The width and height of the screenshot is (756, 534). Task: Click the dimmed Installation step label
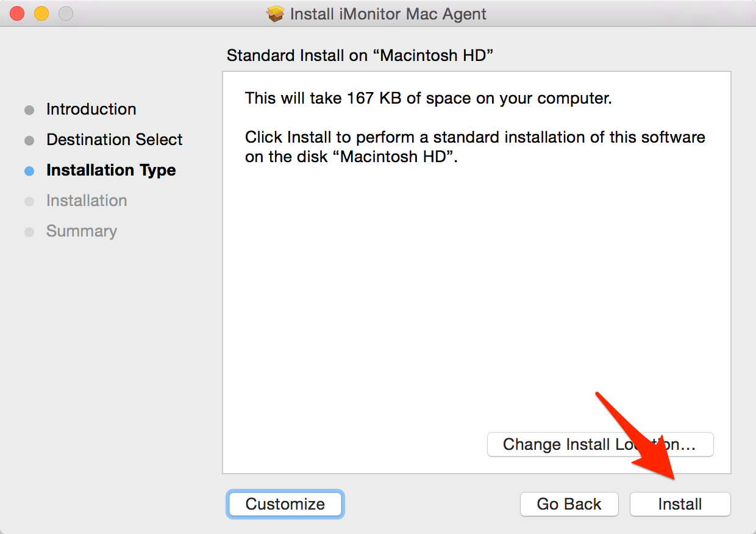(x=87, y=201)
